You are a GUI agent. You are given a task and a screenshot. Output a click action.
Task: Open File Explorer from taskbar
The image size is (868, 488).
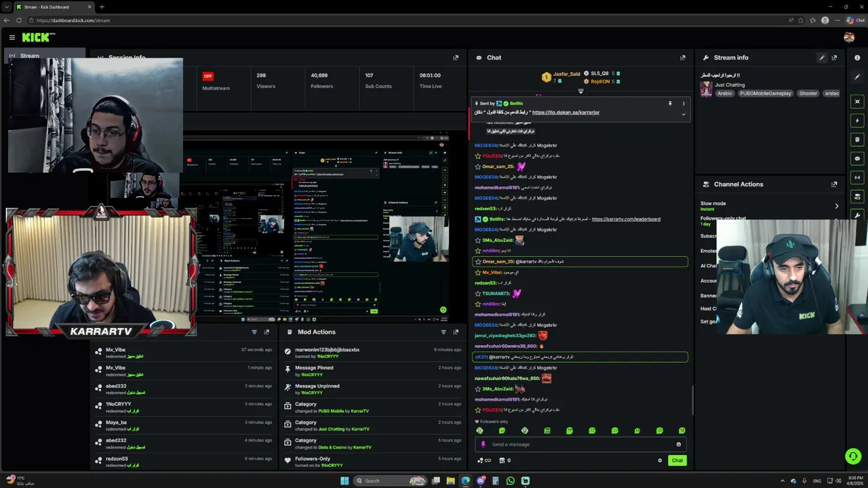(450, 481)
